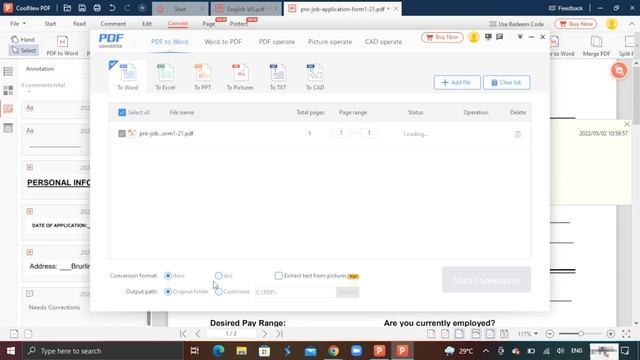
Task: Click the page number field 1/2
Action: click(x=231, y=334)
